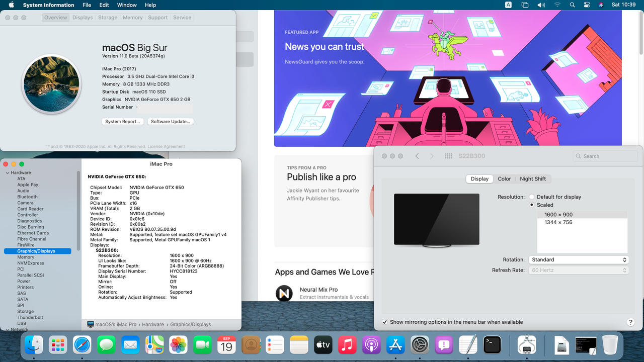Open the License Agreement link
Image resolution: width=644 pixels, height=362 pixels.
click(x=168, y=147)
